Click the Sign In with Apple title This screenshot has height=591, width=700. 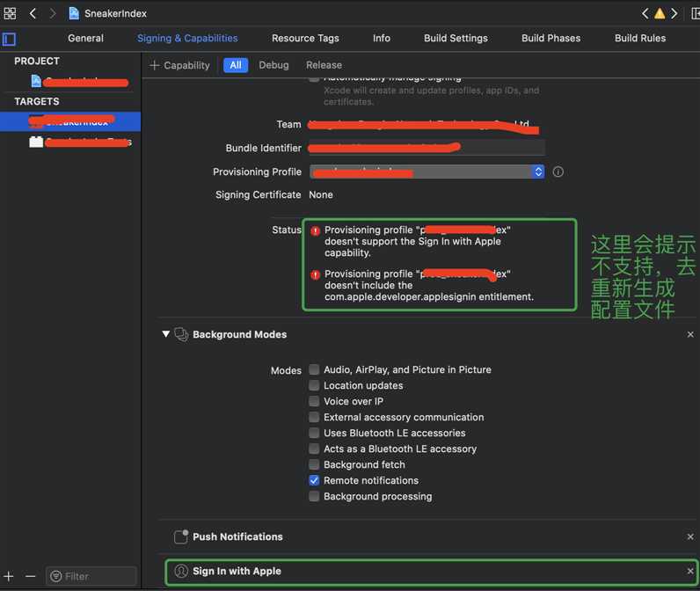pyautogui.click(x=237, y=571)
